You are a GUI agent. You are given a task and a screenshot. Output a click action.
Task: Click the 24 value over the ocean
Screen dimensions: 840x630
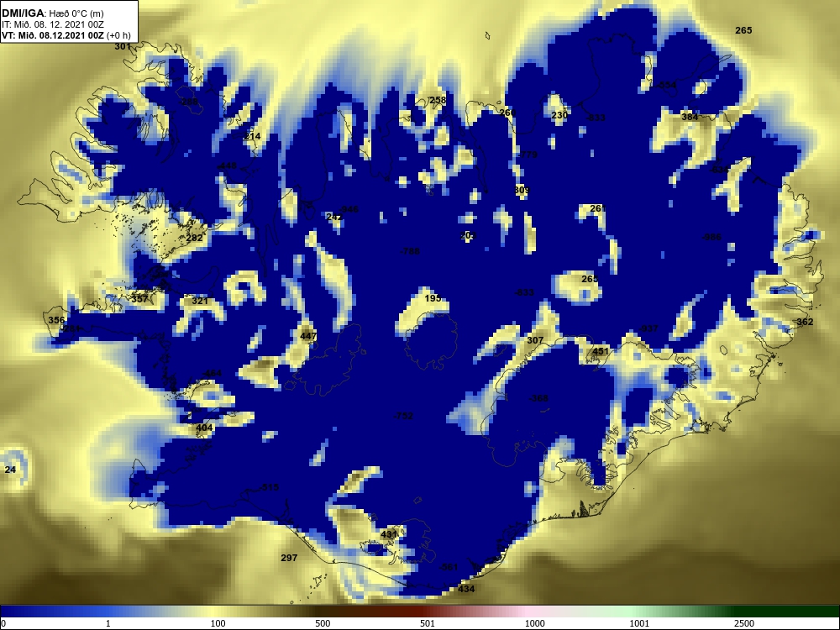click(10, 470)
